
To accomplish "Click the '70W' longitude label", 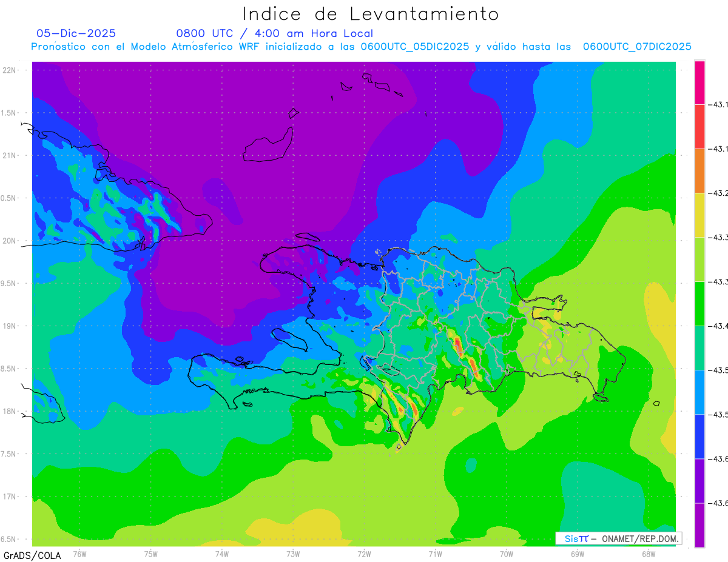I will (x=507, y=554).
